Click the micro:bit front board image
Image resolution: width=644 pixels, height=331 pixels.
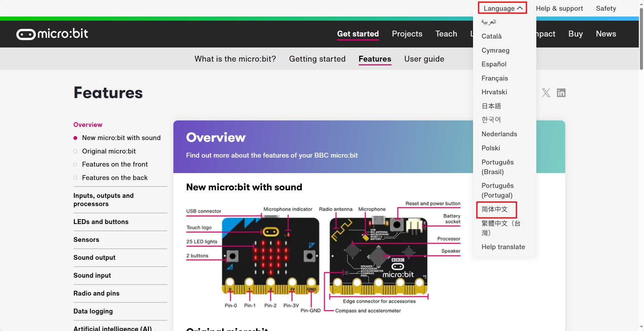click(270, 256)
